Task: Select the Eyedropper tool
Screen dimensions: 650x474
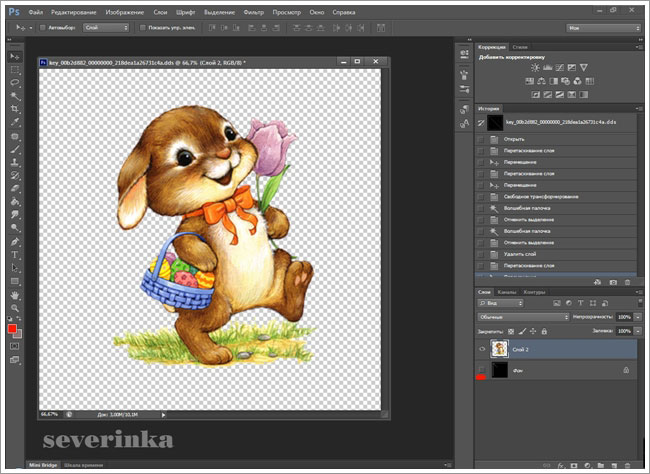Action: tap(14, 121)
